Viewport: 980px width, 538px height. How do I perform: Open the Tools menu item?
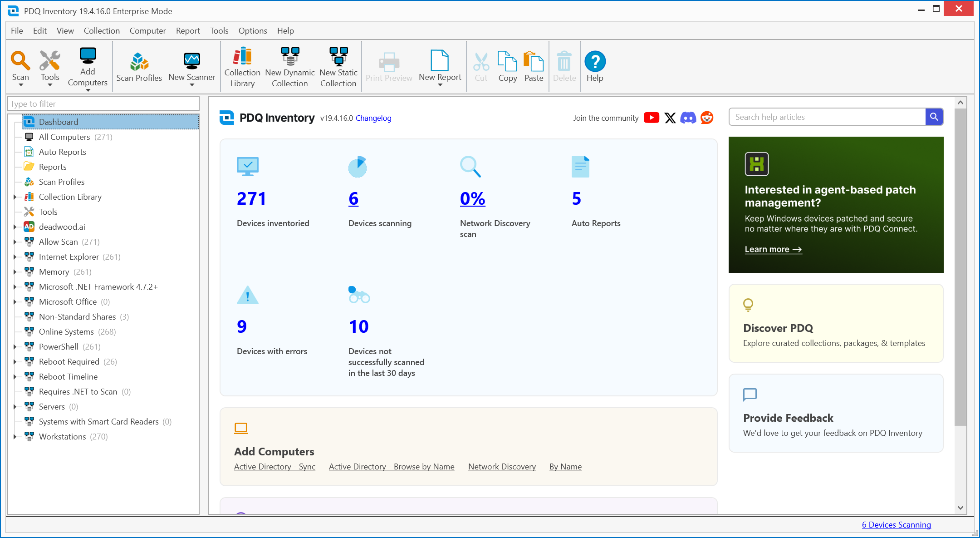point(218,30)
